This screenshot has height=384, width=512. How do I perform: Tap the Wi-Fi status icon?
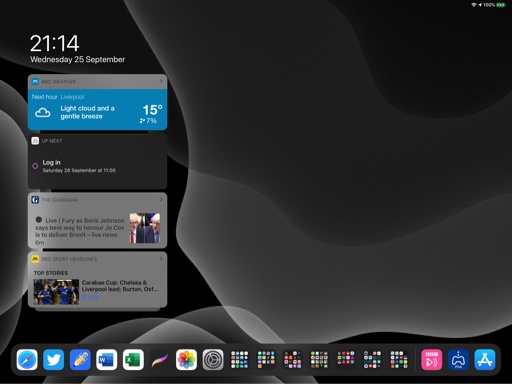[x=474, y=5]
